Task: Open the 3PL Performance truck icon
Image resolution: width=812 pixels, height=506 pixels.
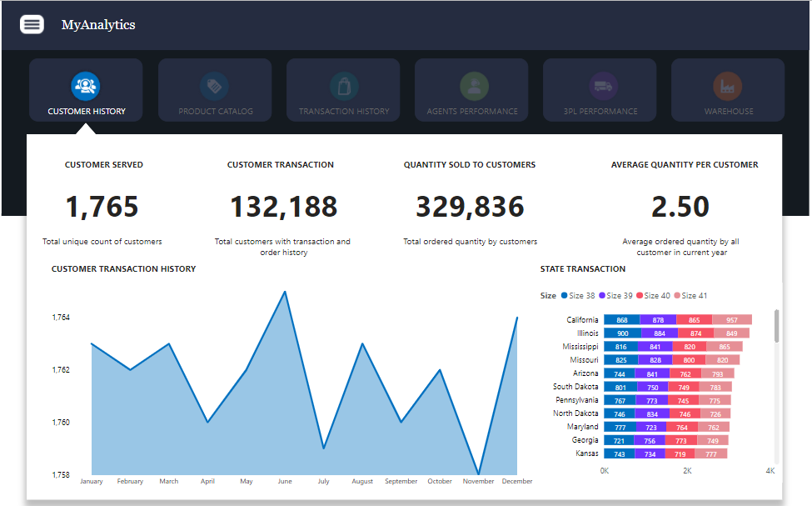Action: (x=600, y=85)
